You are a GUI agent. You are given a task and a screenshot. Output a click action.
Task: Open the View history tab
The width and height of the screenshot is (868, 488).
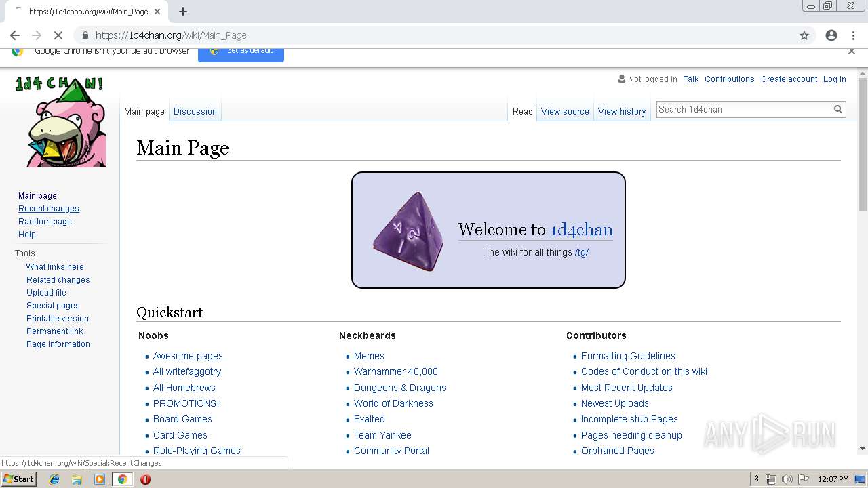point(622,111)
